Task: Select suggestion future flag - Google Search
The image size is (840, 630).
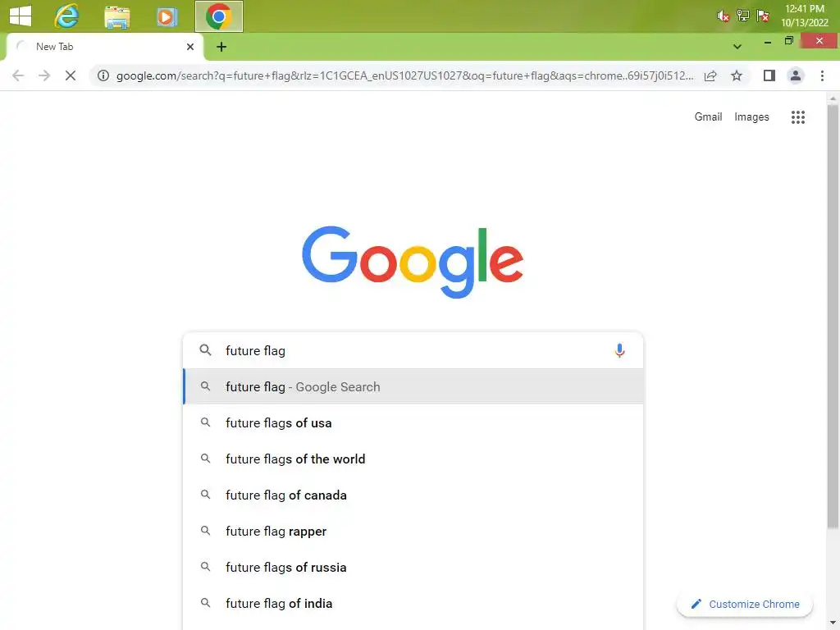Action: tap(413, 386)
